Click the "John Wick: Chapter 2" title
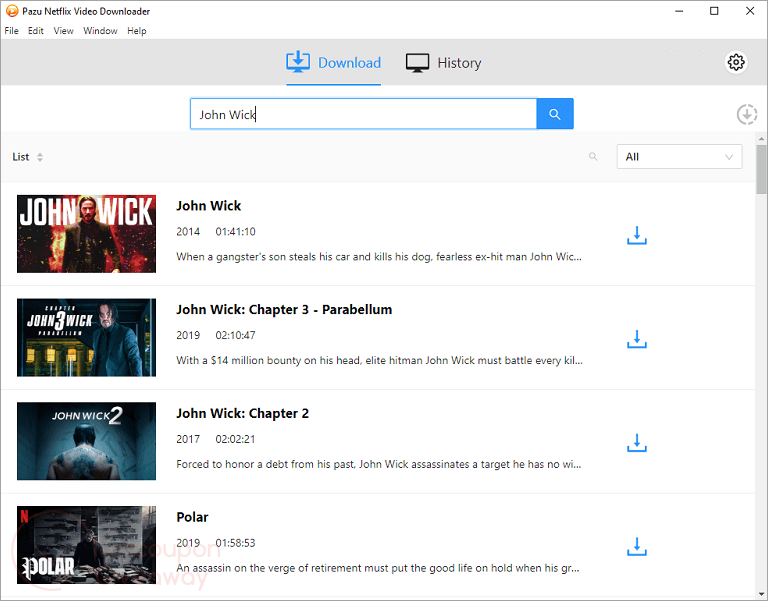768x601 pixels. (x=242, y=413)
